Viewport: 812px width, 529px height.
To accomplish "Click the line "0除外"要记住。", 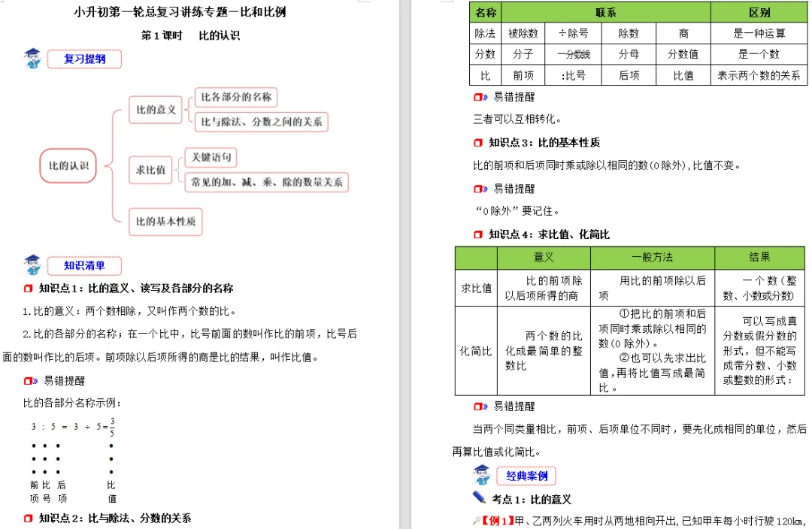I will point(517,211).
